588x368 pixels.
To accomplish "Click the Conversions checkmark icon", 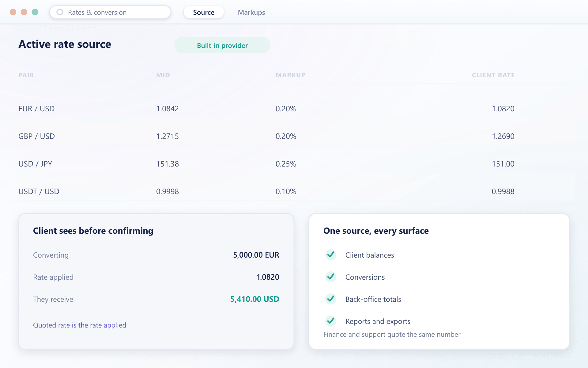I will coord(331,277).
